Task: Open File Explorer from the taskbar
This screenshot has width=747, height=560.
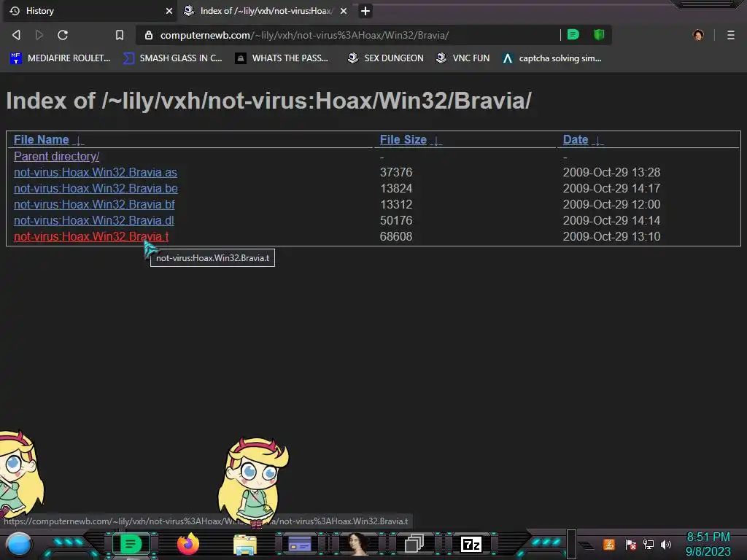Action: coord(245,545)
